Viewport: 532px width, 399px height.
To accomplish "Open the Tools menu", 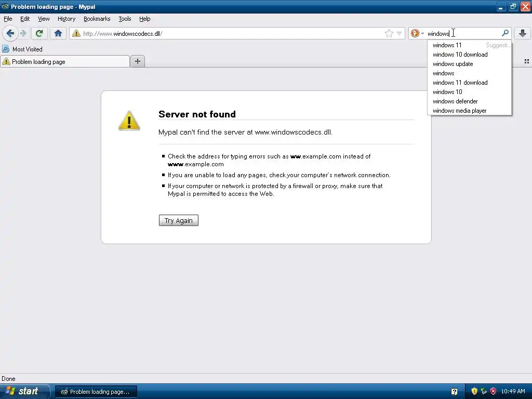I will click(x=125, y=19).
